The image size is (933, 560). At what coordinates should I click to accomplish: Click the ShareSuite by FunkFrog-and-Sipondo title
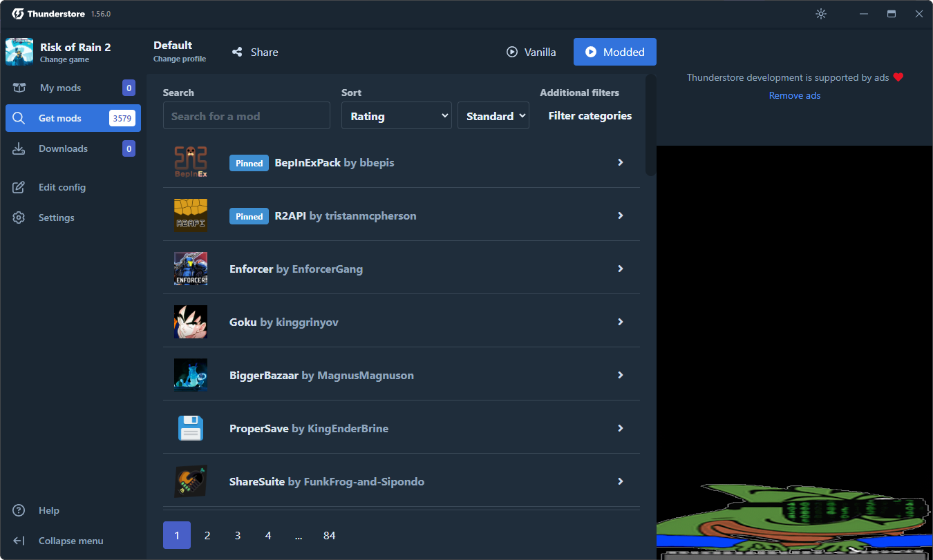(327, 481)
